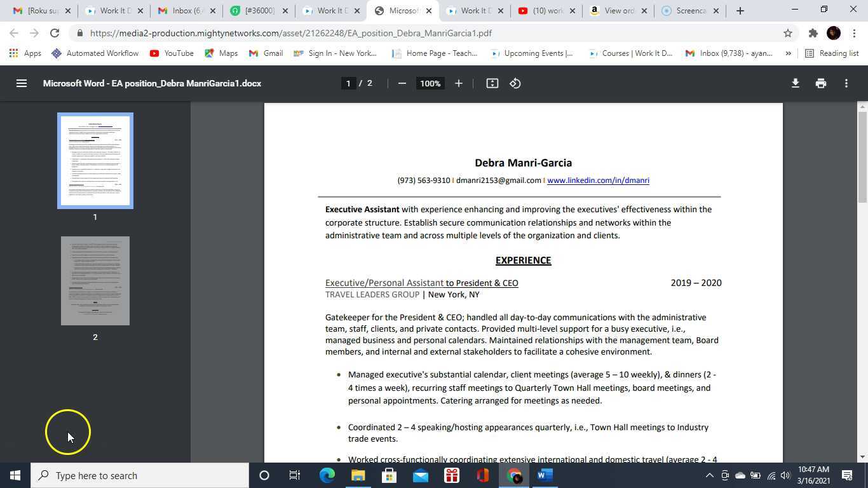Zoom out of the document
This screenshot has height=488, width=868.
tap(402, 83)
